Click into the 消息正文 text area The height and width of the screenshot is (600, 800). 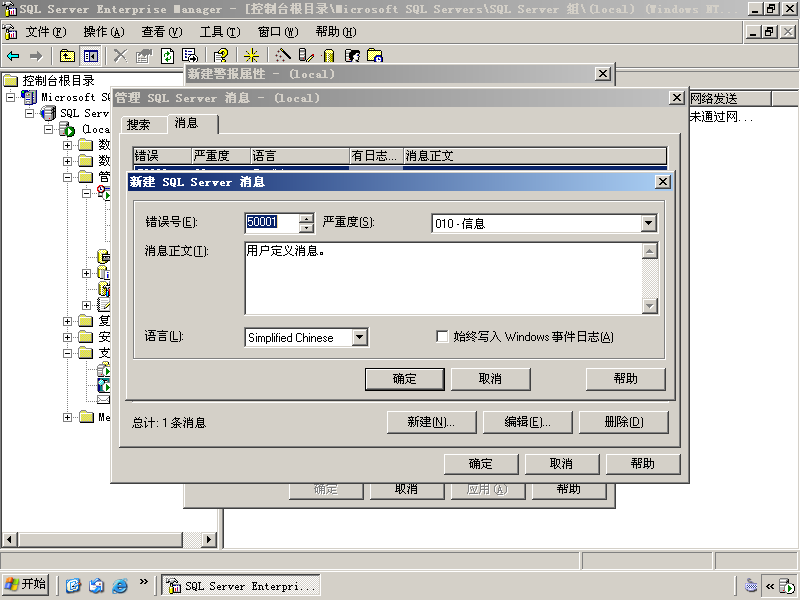coord(443,279)
